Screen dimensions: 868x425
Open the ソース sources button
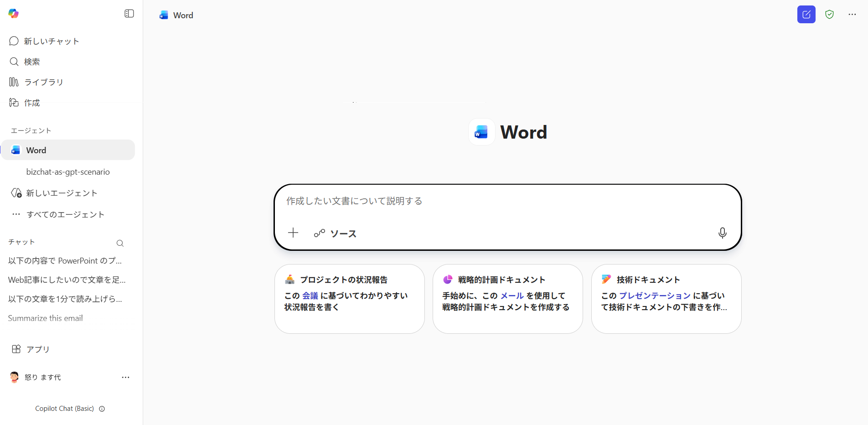point(336,233)
